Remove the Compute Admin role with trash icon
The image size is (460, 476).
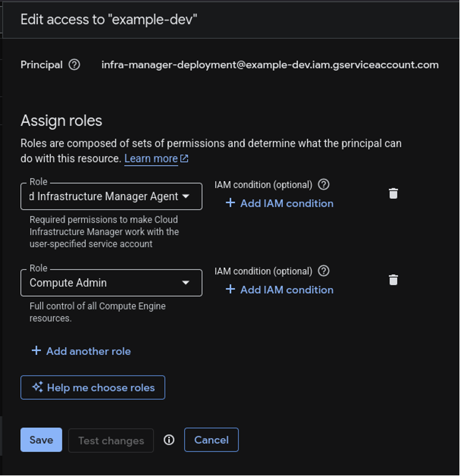point(393,280)
